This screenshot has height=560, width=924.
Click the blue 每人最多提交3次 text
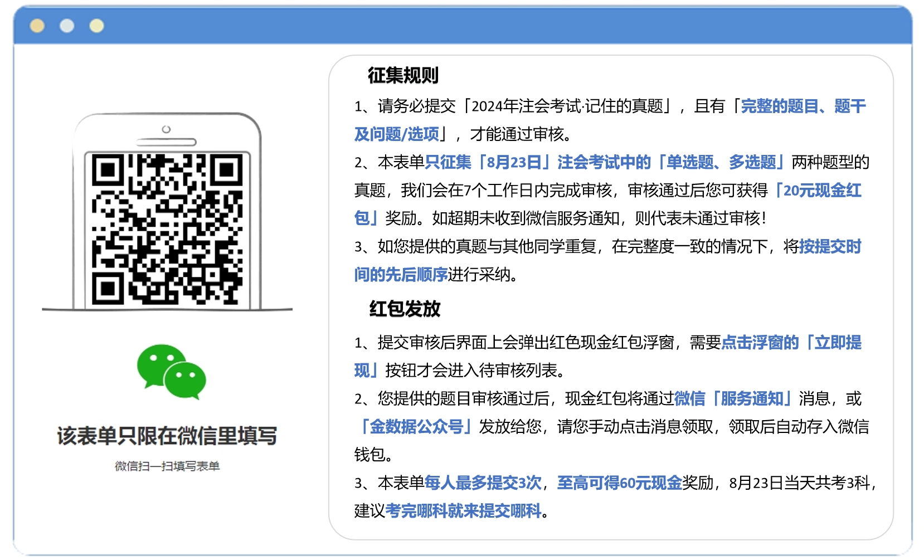pyautogui.click(x=483, y=483)
